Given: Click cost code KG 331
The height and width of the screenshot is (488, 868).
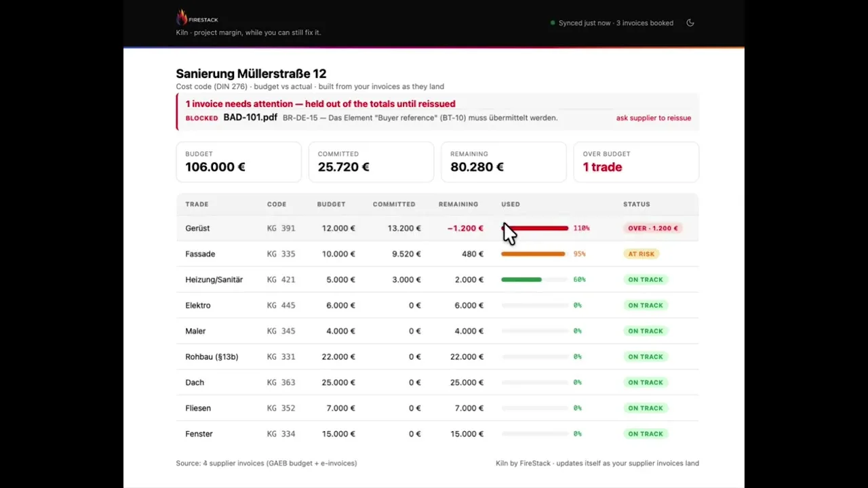Looking at the screenshot, I should point(281,357).
